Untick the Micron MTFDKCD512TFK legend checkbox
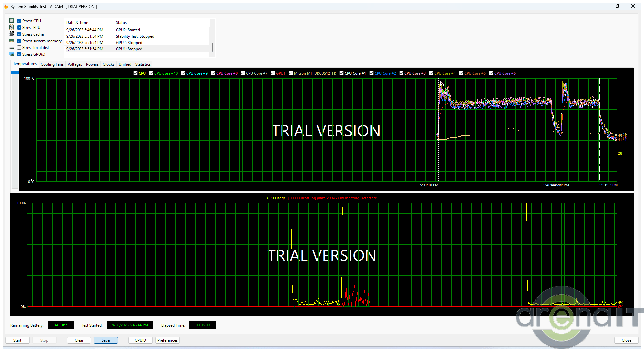 point(291,73)
